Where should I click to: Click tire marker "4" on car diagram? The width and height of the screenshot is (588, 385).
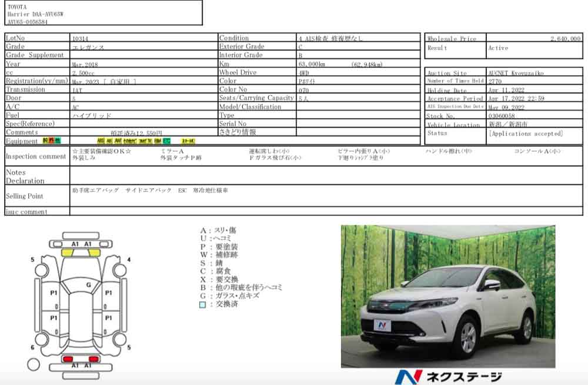(x=129, y=260)
